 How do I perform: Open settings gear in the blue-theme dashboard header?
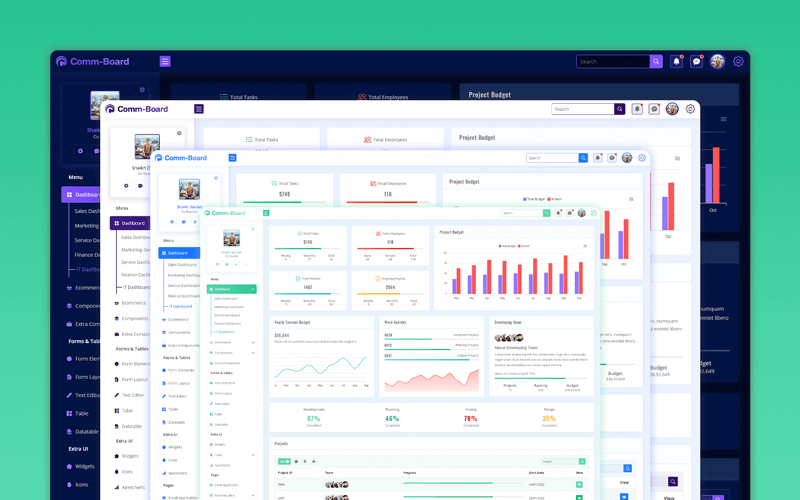(x=642, y=157)
